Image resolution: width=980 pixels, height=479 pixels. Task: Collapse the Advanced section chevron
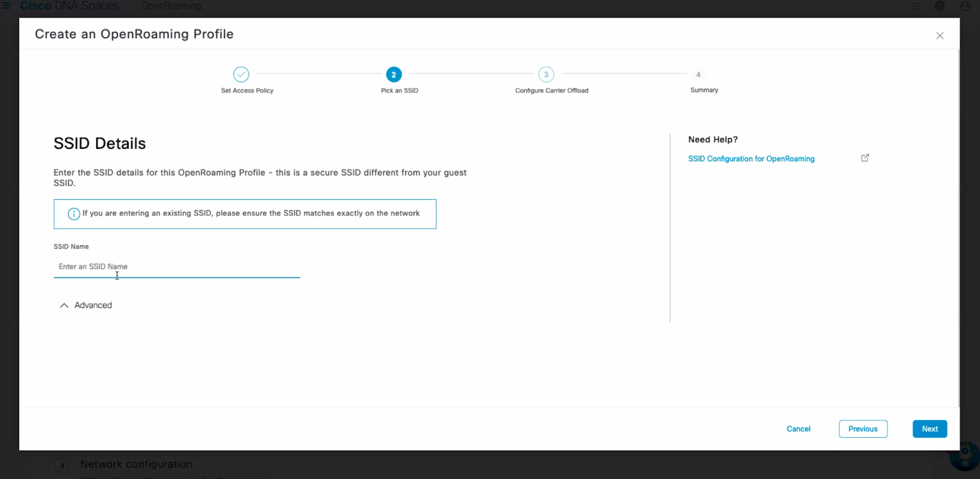point(64,305)
